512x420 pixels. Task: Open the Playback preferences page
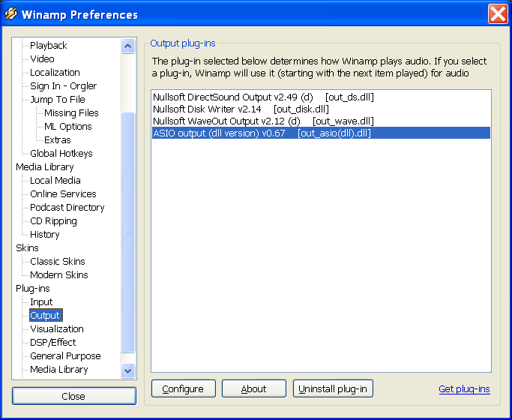49,46
